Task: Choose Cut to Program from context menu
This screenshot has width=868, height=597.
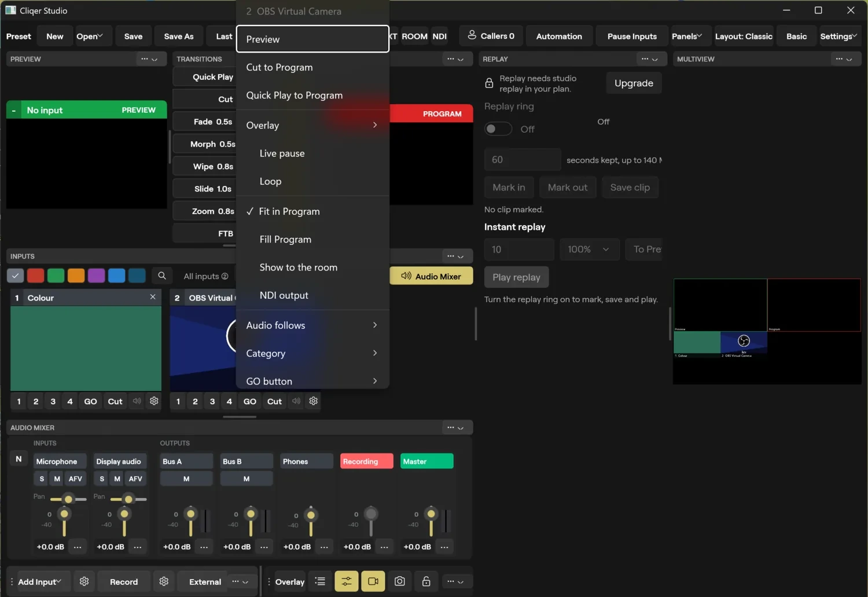Action: [312, 67]
